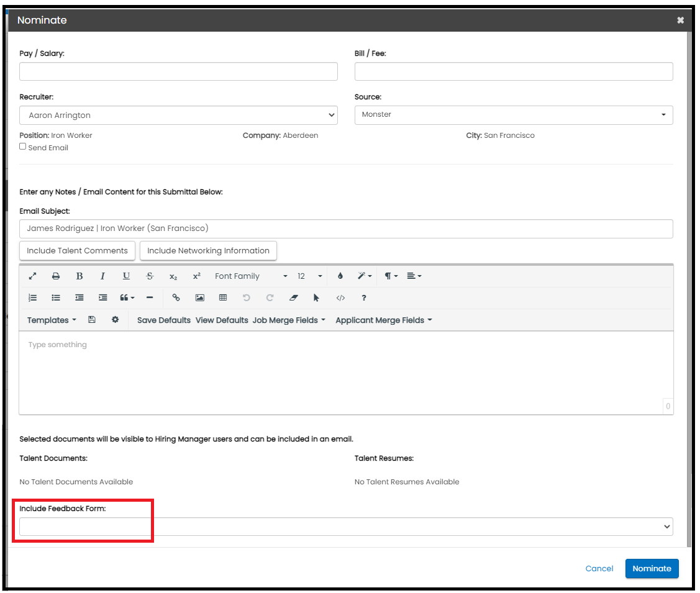Focus the Pay / Salary field

(x=179, y=71)
